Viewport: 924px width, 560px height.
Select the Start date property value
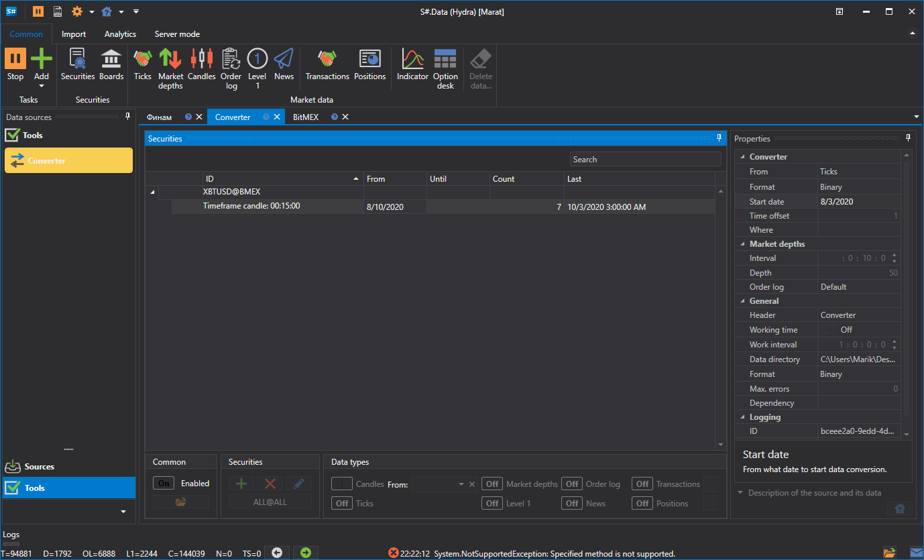pos(858,201)
